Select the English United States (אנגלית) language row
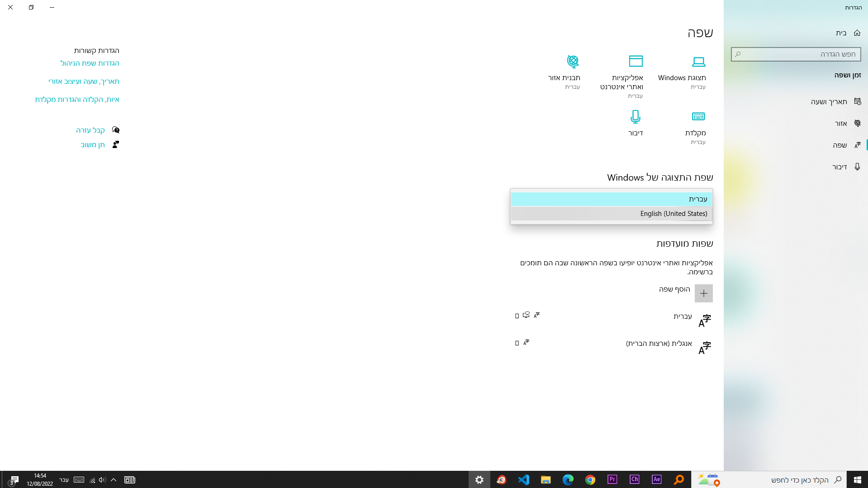 [x=612, y=348]
